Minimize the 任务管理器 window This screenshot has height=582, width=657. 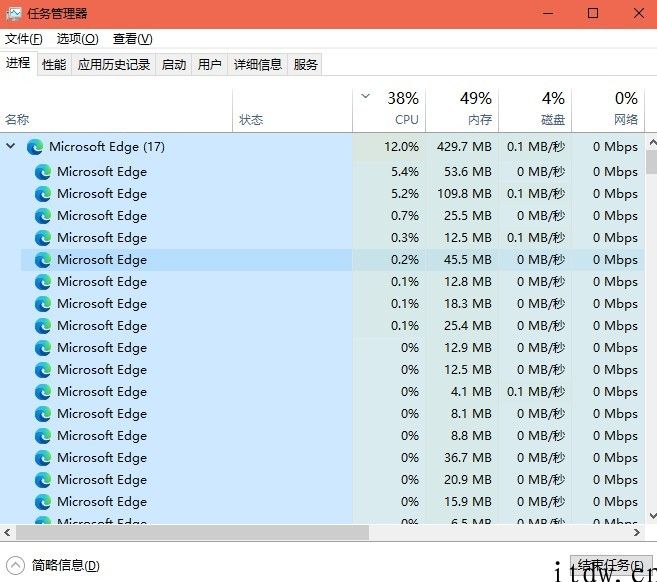coord(548,13)
